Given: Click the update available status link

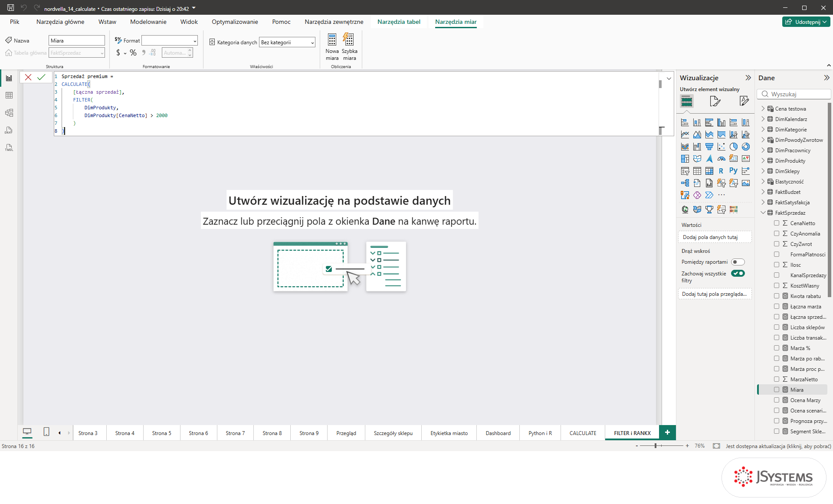Looking at the screenshot, I should click(x=778, y=446).
